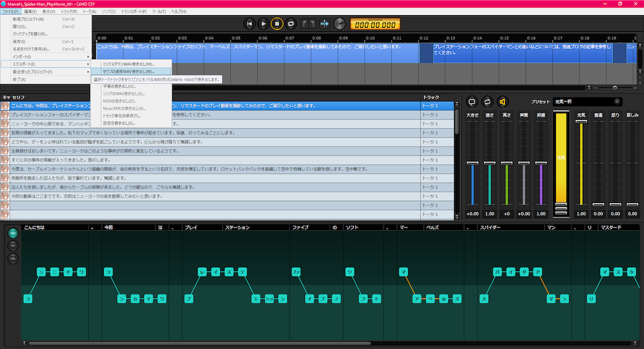Select the ACC edit mode button
Screen dimensions: 644x349
coord(13,233)
